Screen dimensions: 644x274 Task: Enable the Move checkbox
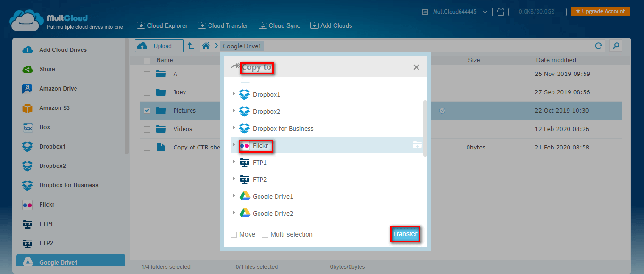click(x=234, y=234)
